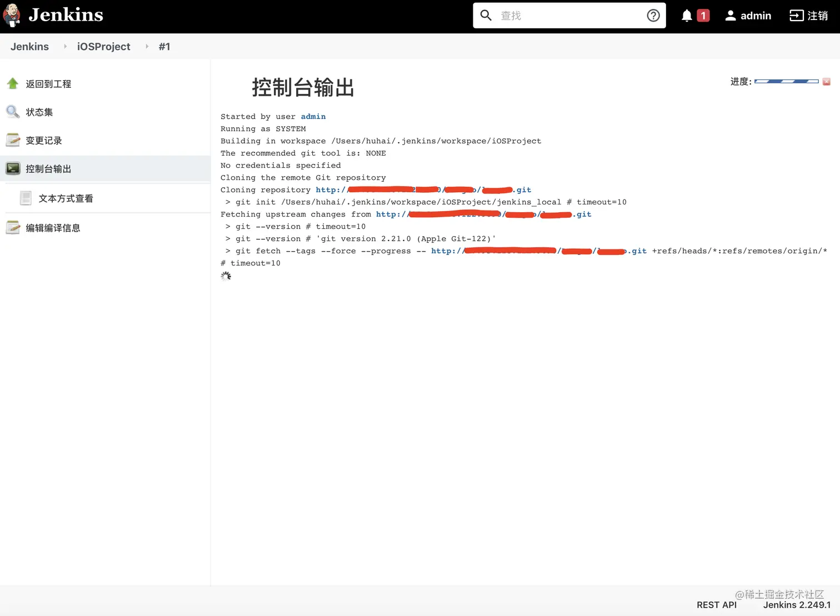Open the REST API footer link

pyautogui.click(x=717, y=605)
